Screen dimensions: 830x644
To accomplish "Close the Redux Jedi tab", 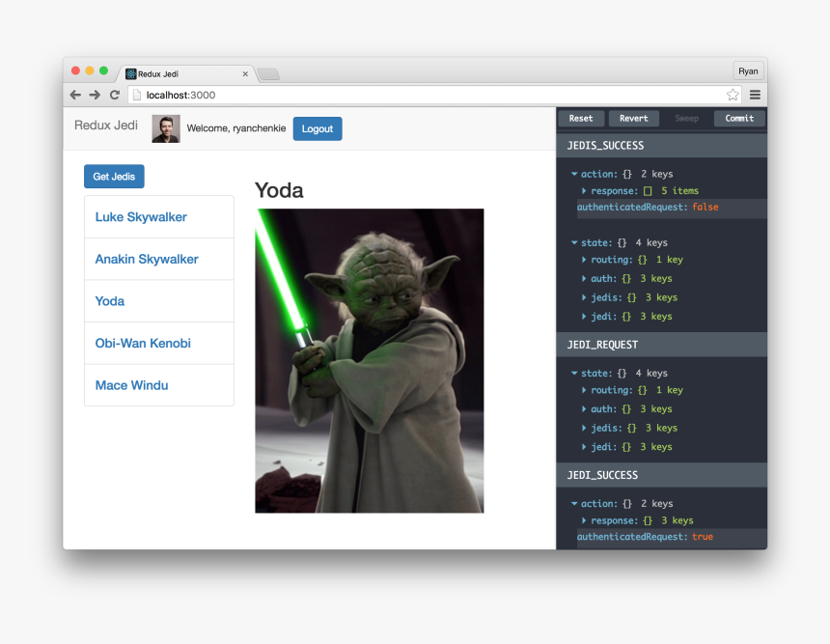I will pos(245,73).
